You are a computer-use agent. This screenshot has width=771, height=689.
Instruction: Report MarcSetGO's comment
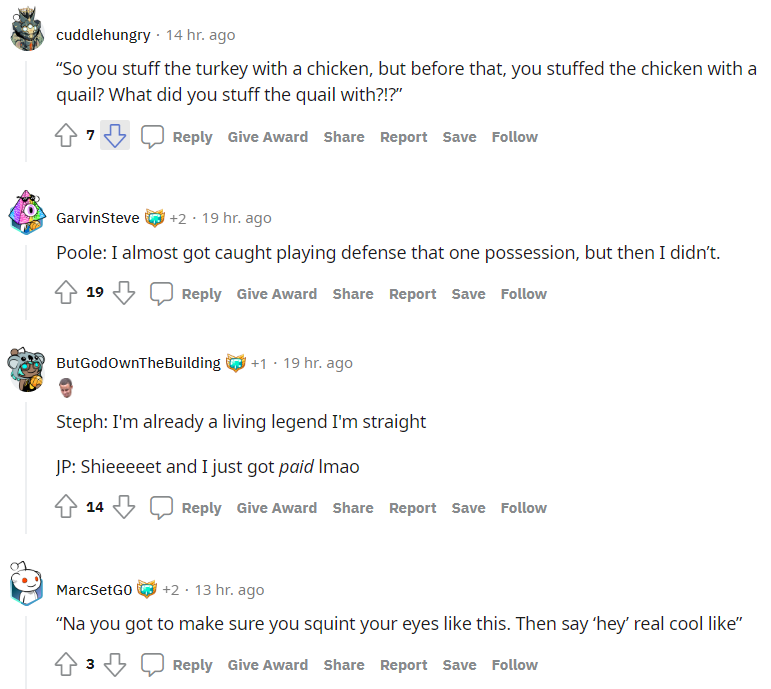point(404,665)
